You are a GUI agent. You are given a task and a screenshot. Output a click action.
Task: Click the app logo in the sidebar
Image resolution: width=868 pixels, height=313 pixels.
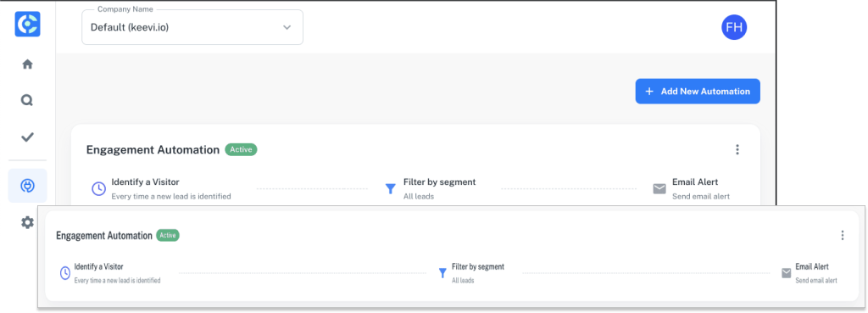click(x=27, y=25)
